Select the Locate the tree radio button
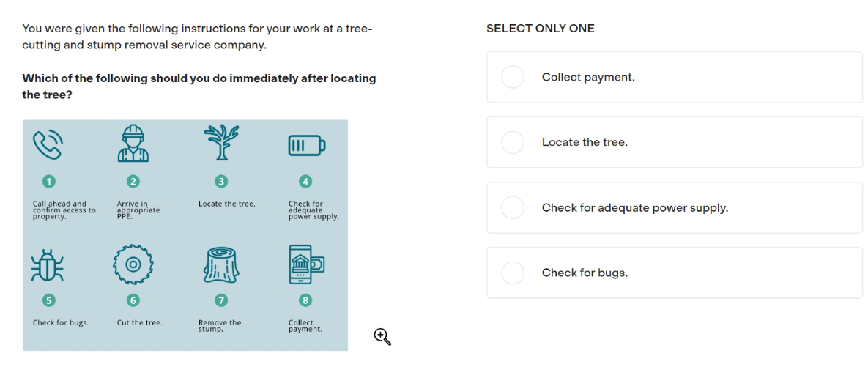868x389 pixels. (x=513, y=142)
